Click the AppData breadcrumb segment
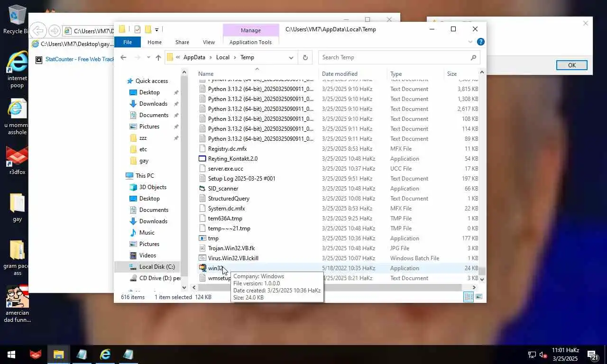Image resolution: width=607 pixels, height=364 pixels. (x=194, y=57)
